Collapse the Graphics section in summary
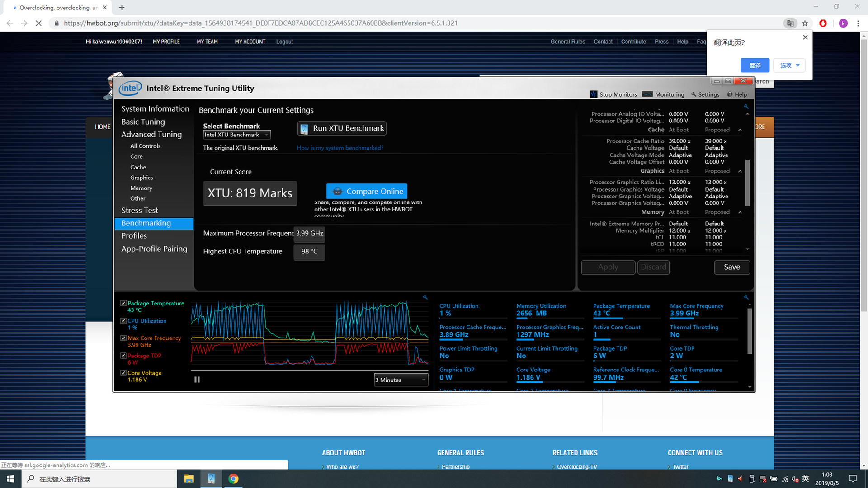 (740, 171)
